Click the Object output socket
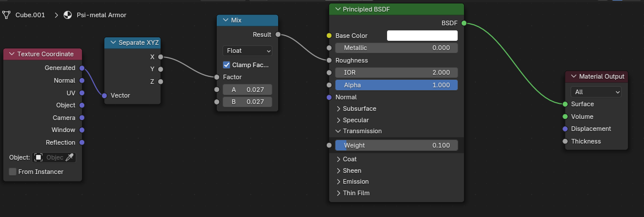The height and width of the screenshot is (217, 644). coord(82,105)
